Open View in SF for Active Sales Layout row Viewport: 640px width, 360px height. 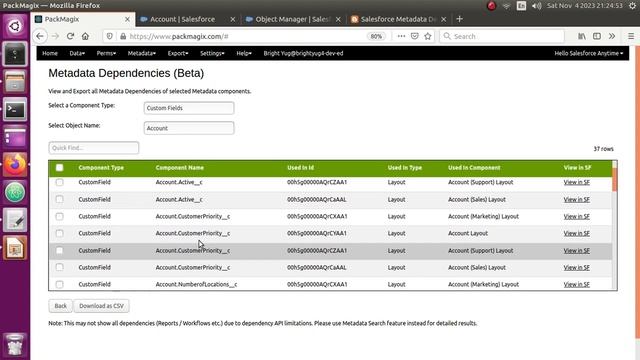576,200
